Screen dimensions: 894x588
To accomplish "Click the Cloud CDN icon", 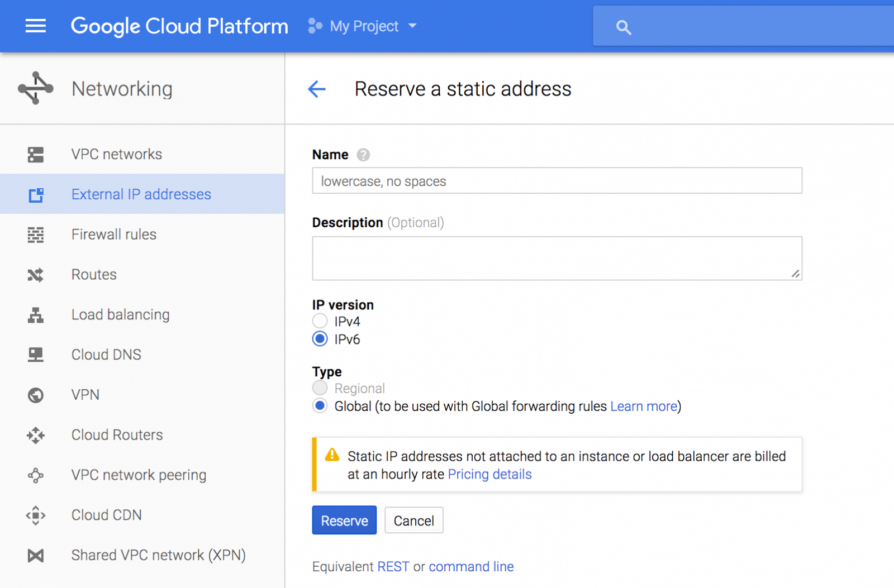I will 36,515.
